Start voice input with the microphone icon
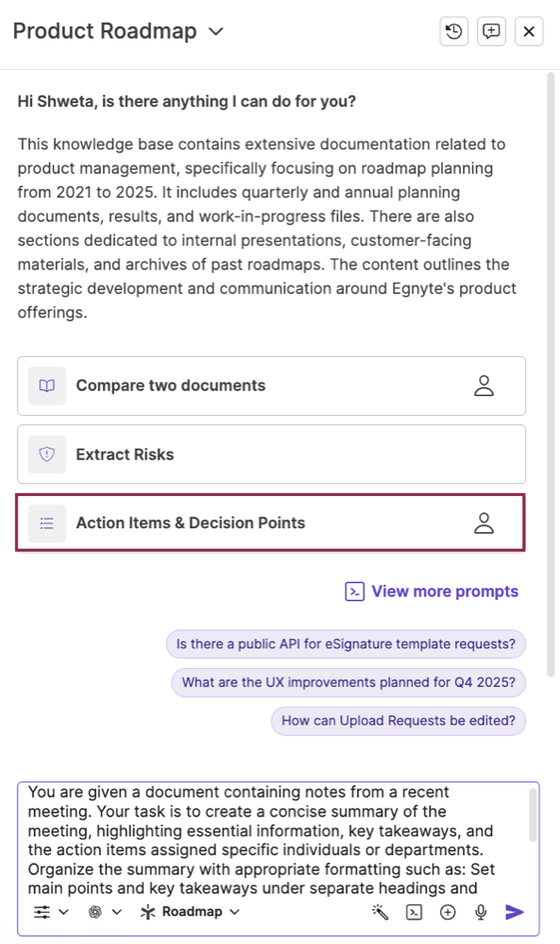 tap(480, 912)
